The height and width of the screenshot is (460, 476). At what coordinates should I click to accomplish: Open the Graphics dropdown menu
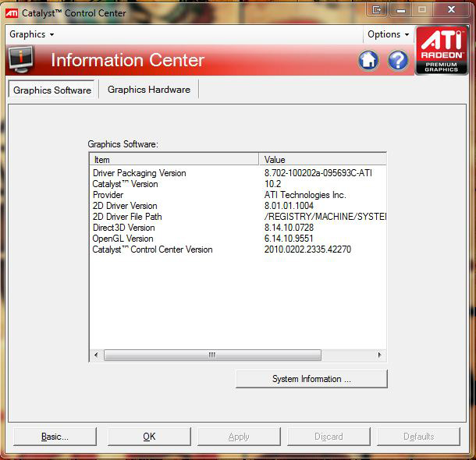tap(32, 34)
